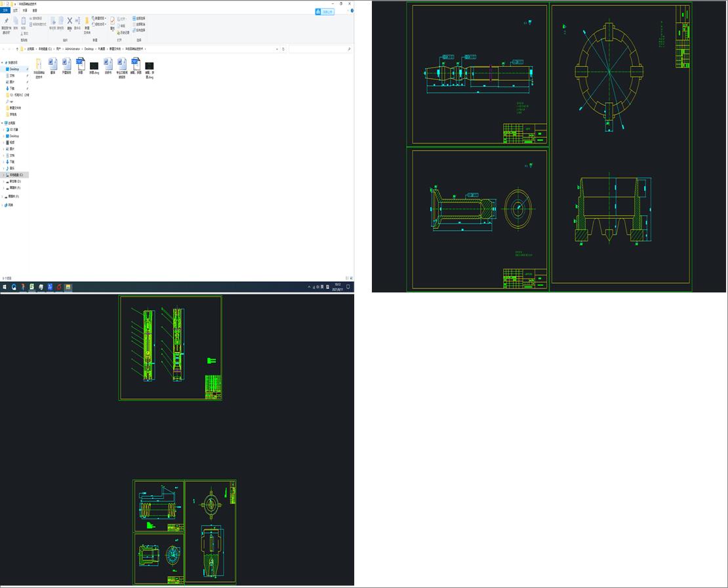Viewport: 728px width, 588px height.
Task: Refresh the current folder view
Action: 283,49
